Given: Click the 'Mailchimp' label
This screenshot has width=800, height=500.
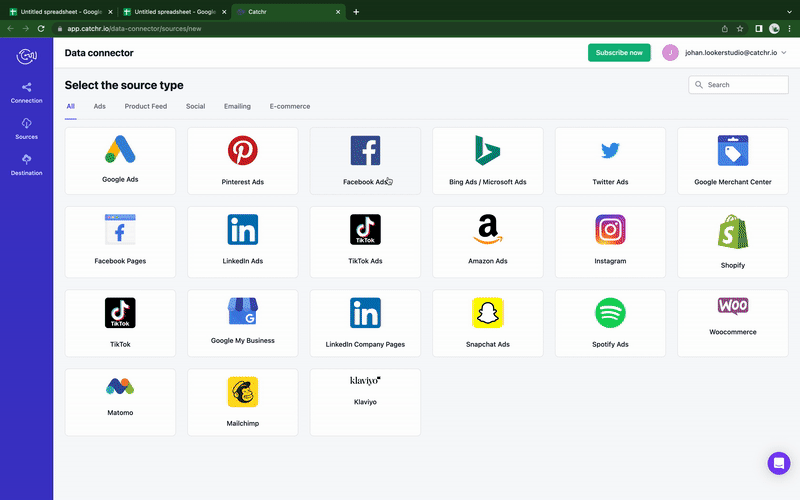Looking at the screenshot, I should (x=243, y=423).
